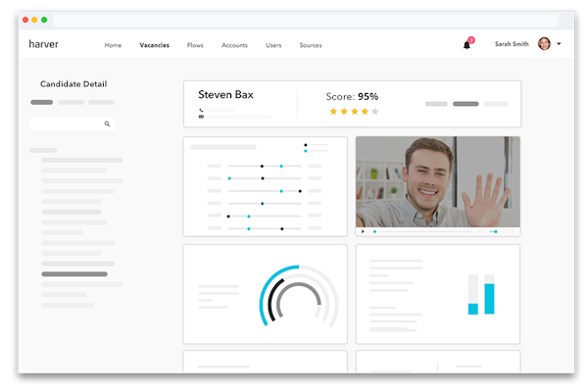The image size is (588, 392).
Task: Expand the user account dropdown arrow
Action: tap(559, 44)
